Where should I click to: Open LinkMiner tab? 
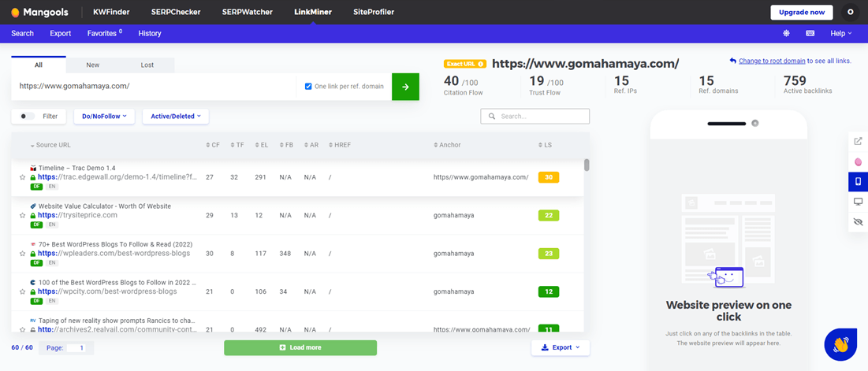313,12
